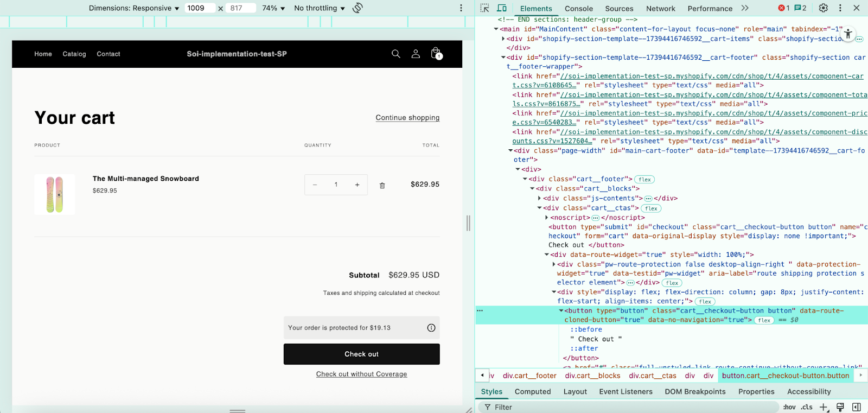Toggle the device toolbar icon
This screenshot has width=868, height=413.
502,8
